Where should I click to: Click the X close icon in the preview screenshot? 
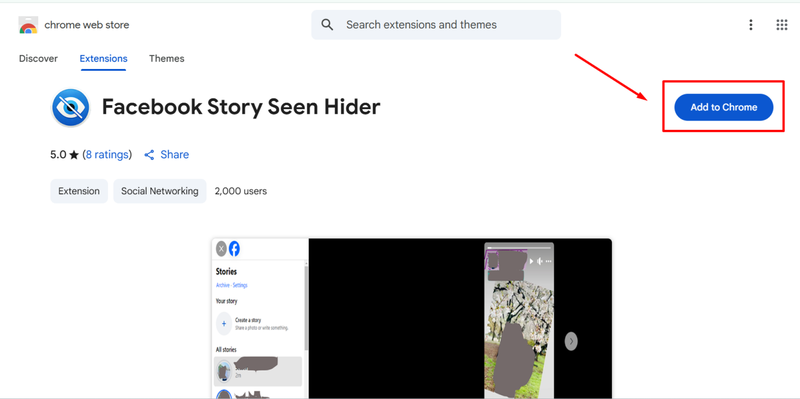pyautogui.click(x=221, y=249)
